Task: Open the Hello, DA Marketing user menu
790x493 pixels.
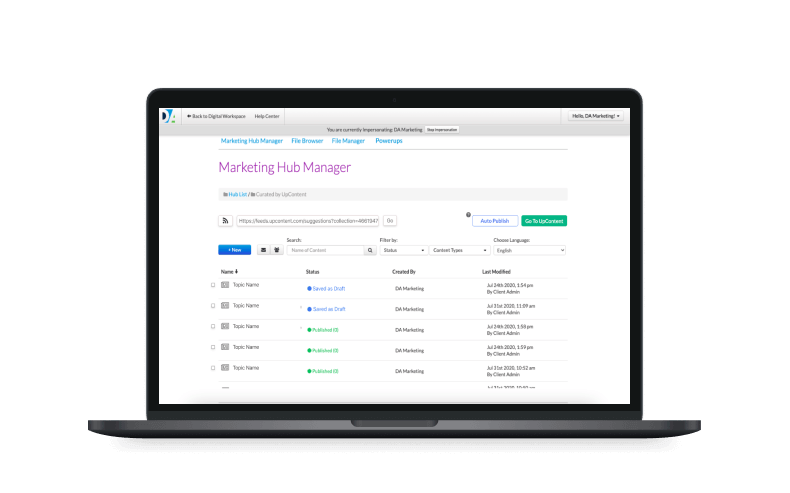Action: [596, 116]
